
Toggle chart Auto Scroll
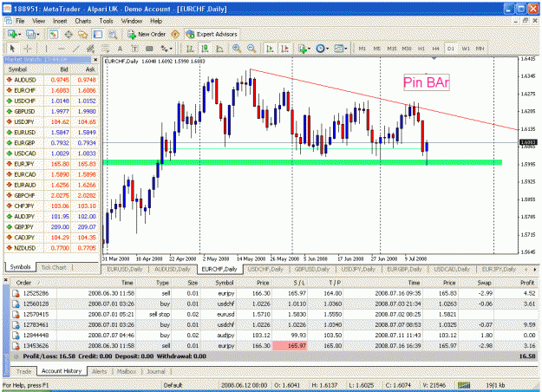pyautogui.click(x=270, y=49)
